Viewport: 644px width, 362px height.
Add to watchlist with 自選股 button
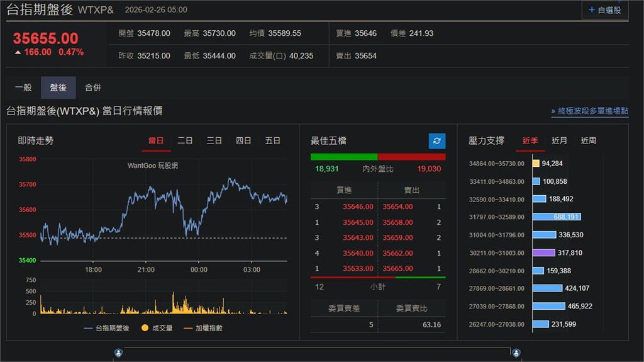pyautogui.click(x=604, y=10)
